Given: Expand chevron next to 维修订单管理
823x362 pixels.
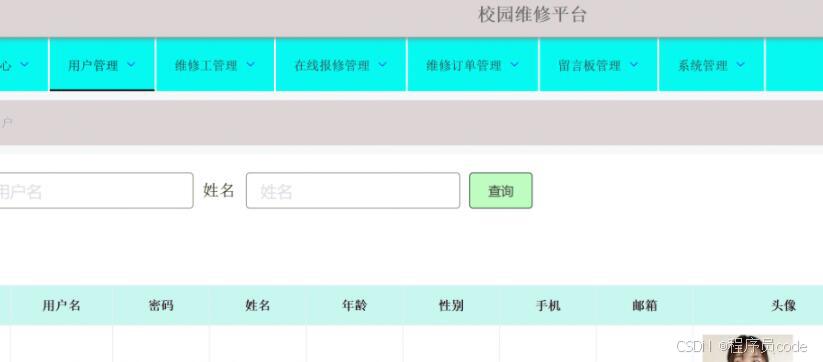Looking at the screenshot, I should [514, 65].
